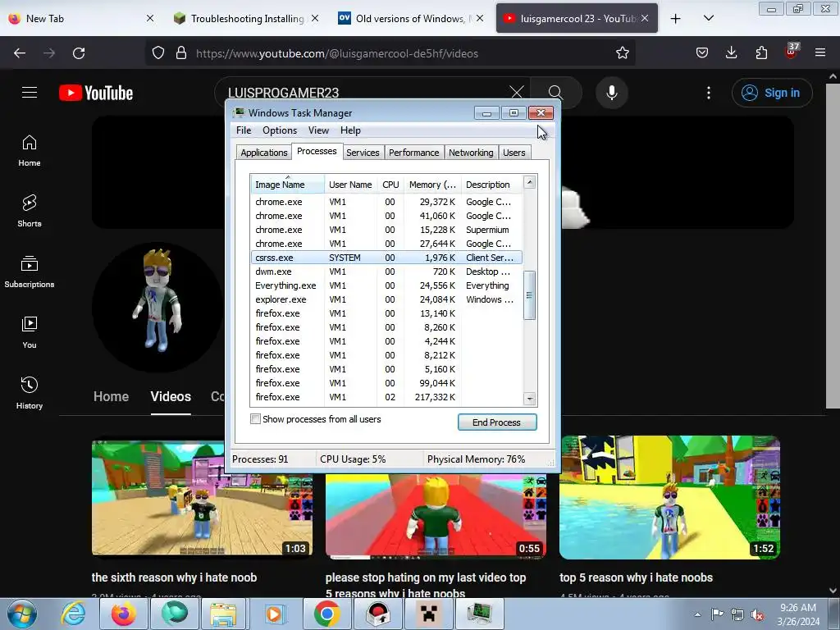List all Firefox tabs with the chevron
840x630 pixels.
(708, 19)
